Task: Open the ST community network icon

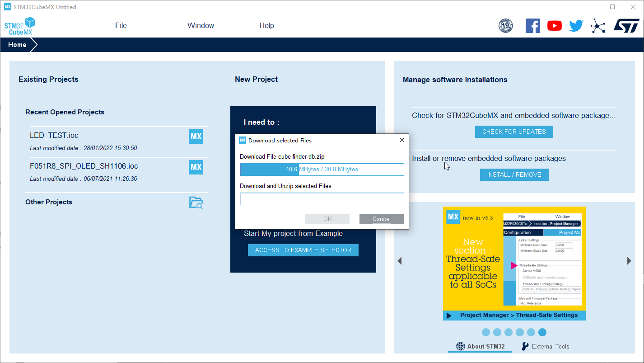Action: click(x=598, y=26)
